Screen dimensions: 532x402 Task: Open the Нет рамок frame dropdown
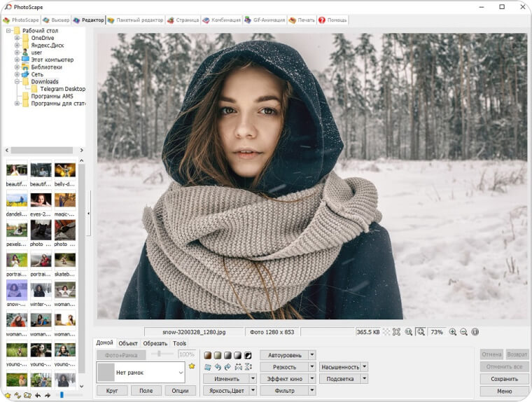[181, 373]
